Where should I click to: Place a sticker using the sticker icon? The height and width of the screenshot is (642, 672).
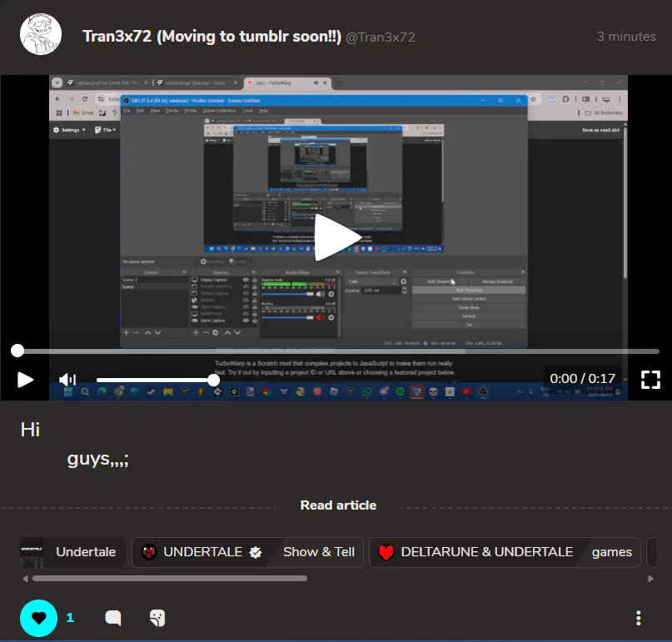tap(157, 618)
